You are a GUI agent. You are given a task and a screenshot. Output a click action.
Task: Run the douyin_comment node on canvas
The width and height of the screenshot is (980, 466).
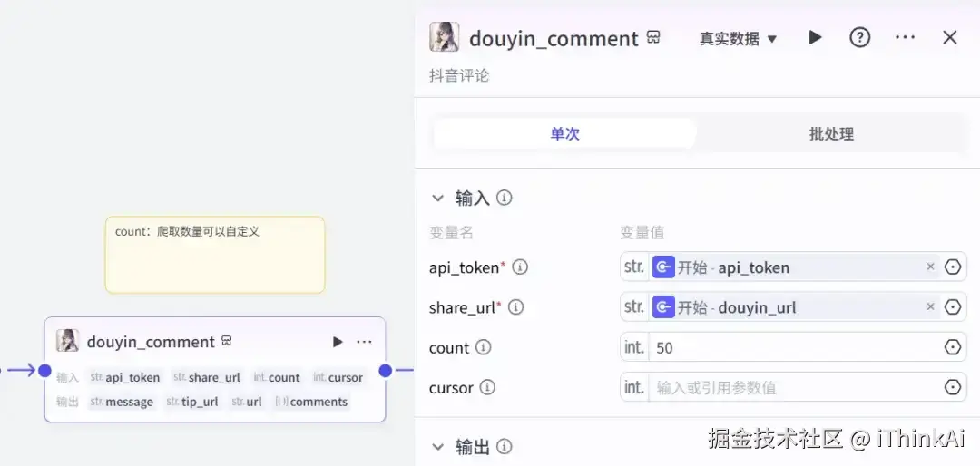click(x=338, y=342)
